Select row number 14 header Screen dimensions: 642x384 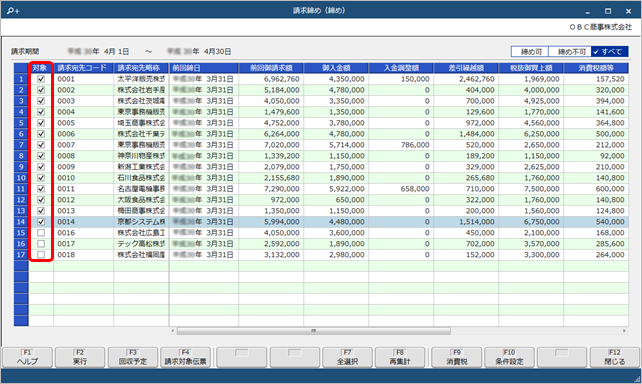[x=21, y=222]
